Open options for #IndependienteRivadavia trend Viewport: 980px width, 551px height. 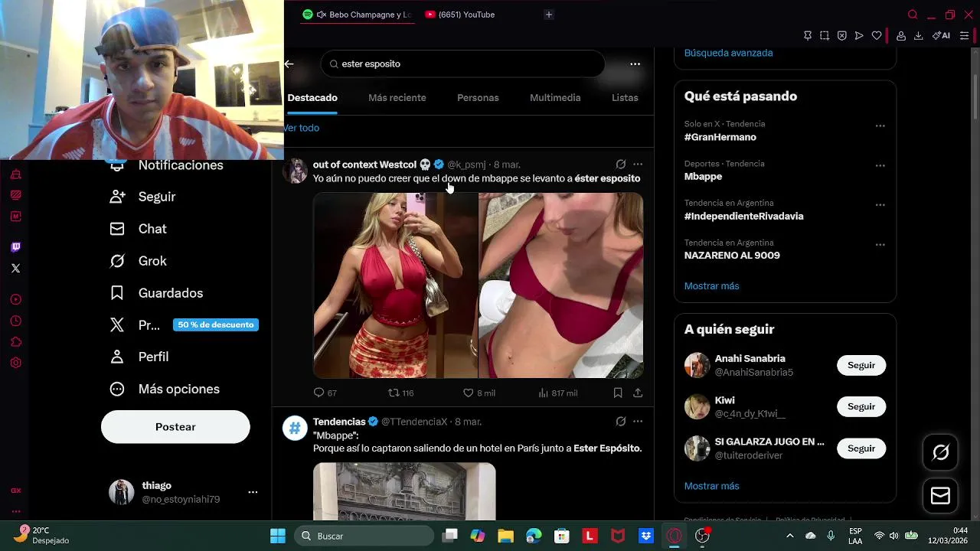(x=880, y=206)
